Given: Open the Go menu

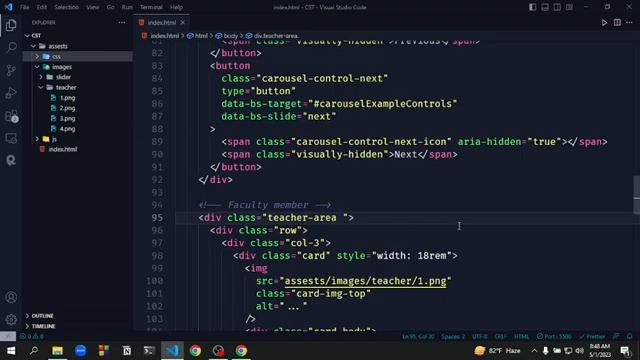Looking at the screenshot, I should [110, 7].
